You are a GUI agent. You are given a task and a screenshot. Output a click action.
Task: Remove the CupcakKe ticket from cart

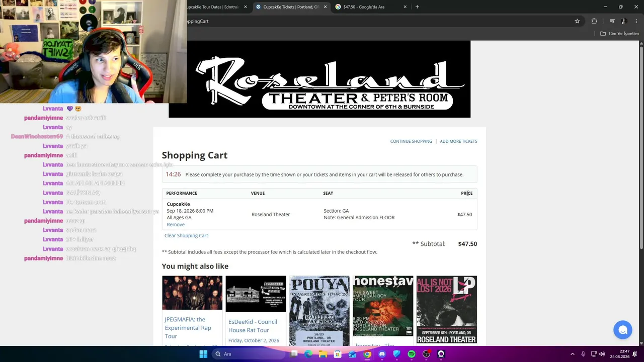click(176, 225)
